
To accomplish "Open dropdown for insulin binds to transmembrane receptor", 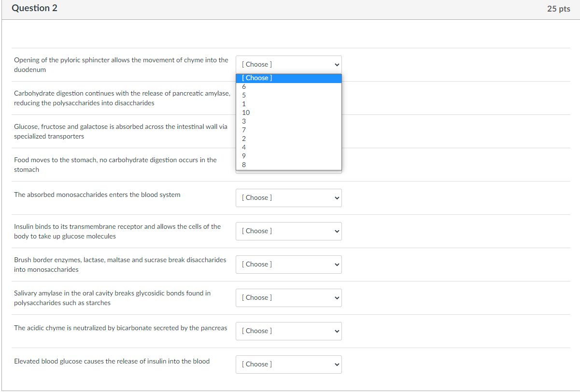I will (288, 231).
